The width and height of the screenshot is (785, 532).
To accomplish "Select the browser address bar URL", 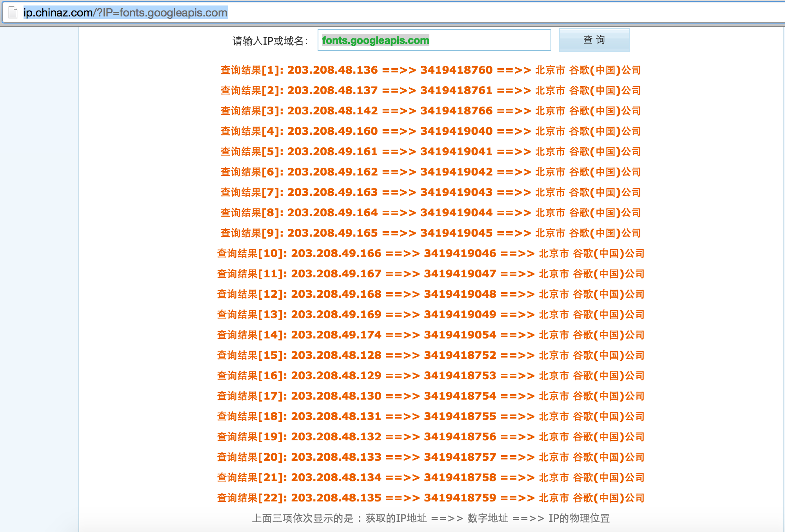I will pos(125,13).
